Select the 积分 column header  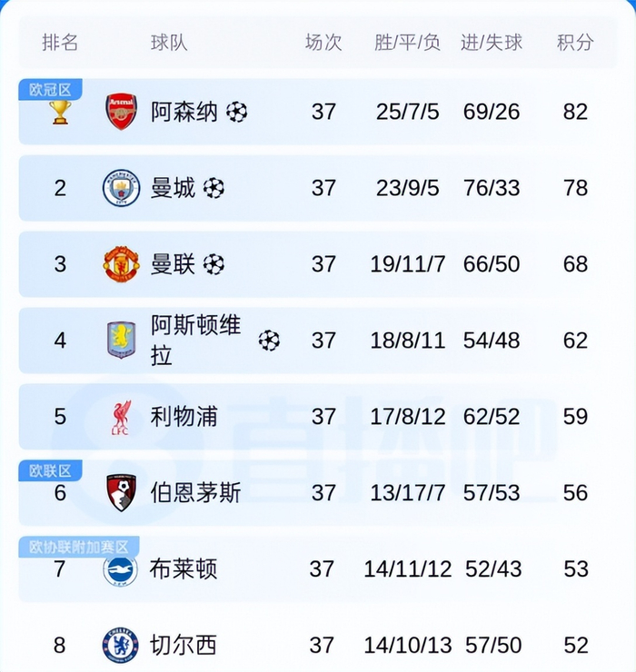click(575, 43)
